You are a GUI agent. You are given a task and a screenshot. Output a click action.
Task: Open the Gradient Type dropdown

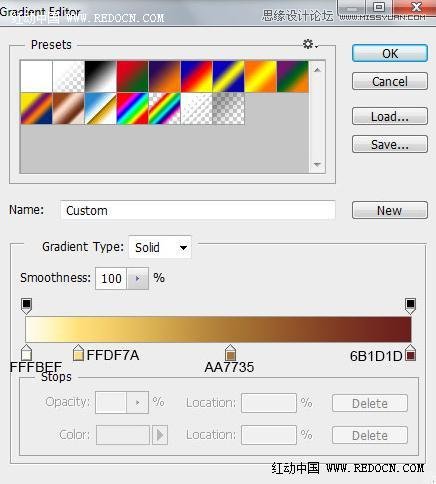pos(160,247)
